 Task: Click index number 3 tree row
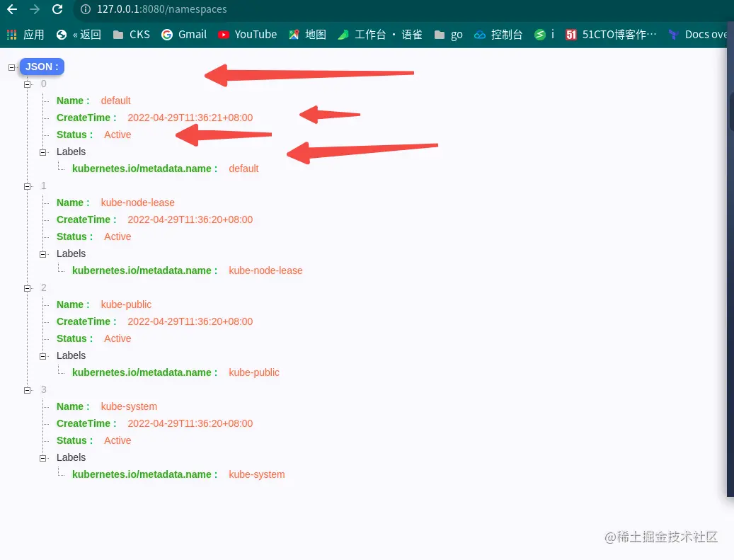(x=44, y=389)
